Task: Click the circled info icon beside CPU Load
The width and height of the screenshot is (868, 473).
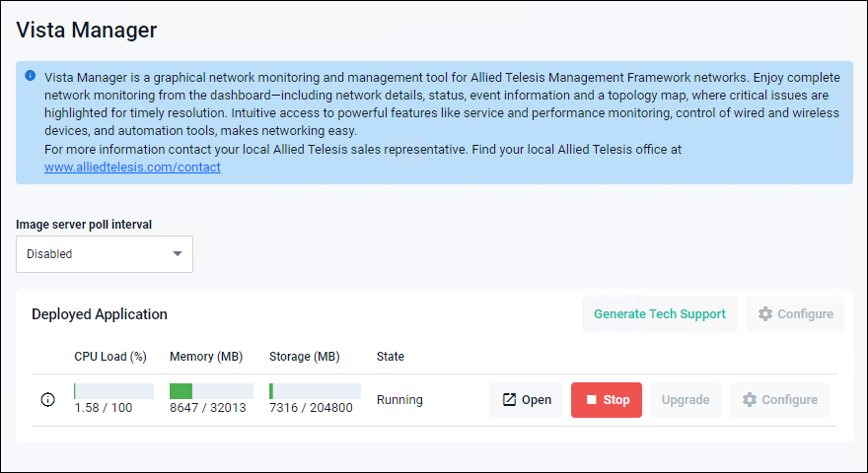Action: (x=48, y=399)
